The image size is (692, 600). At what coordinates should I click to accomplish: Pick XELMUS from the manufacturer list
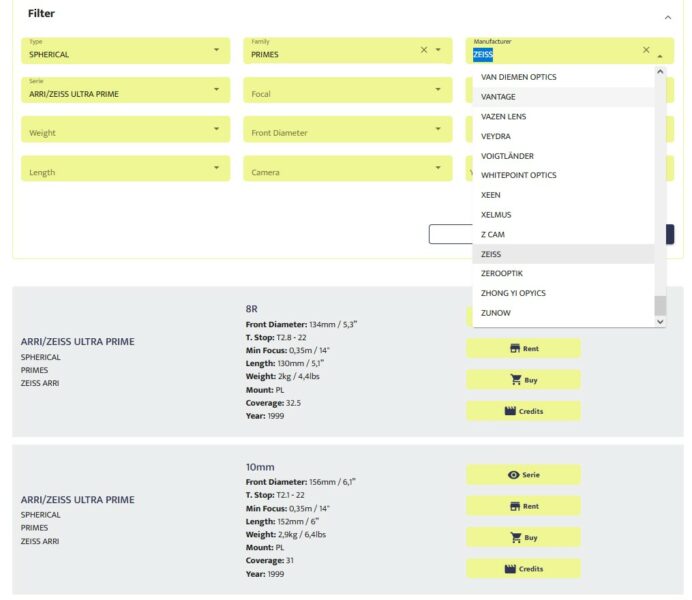point(563,215)
